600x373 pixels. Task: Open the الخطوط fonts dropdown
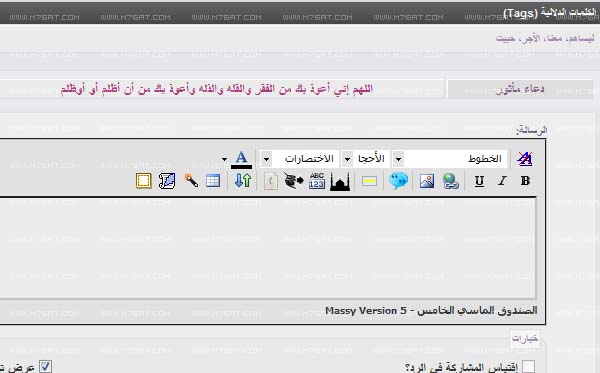[x=455, y=159]
